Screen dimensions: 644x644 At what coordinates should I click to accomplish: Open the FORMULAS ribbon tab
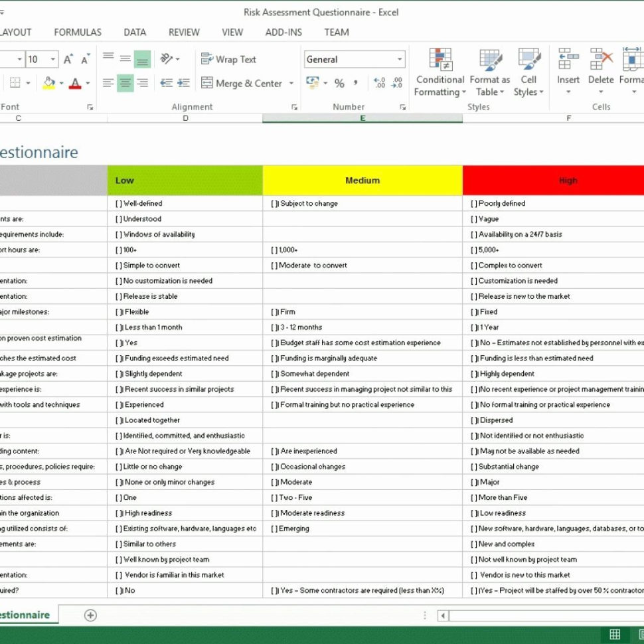point(78,32)
